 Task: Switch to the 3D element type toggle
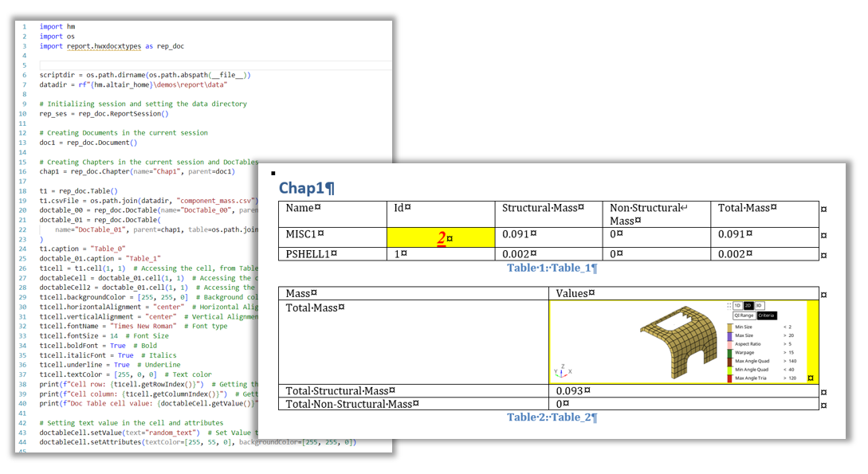(x=758, y=305)
